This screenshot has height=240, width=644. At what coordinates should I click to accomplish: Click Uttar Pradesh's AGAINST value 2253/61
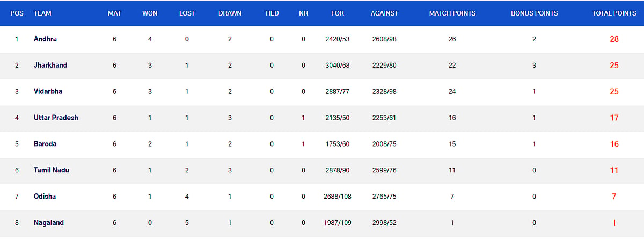pyautogui.click(x=384, y=118)
